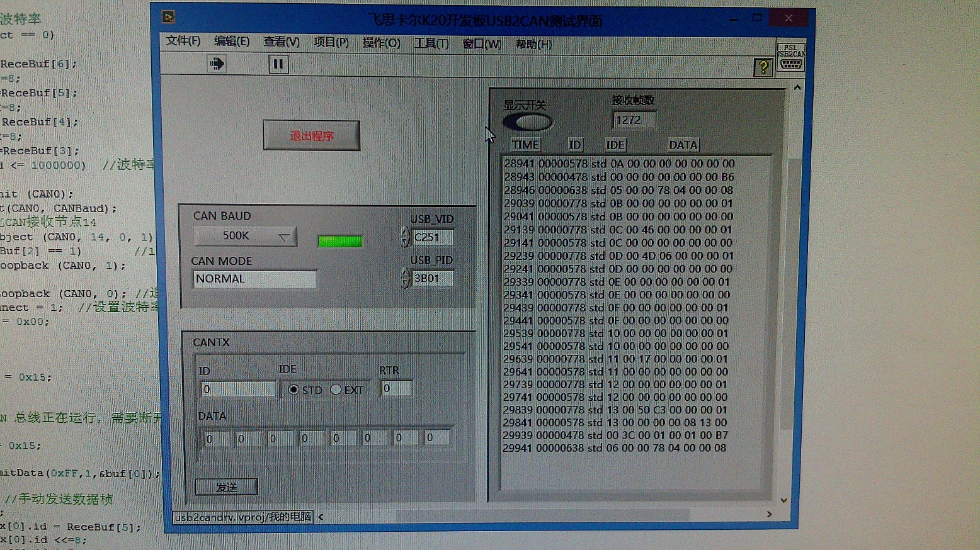Click the second DATA byte field
Image resolution: width=980 pixels, height=550 pixels.
pos(249,439)
